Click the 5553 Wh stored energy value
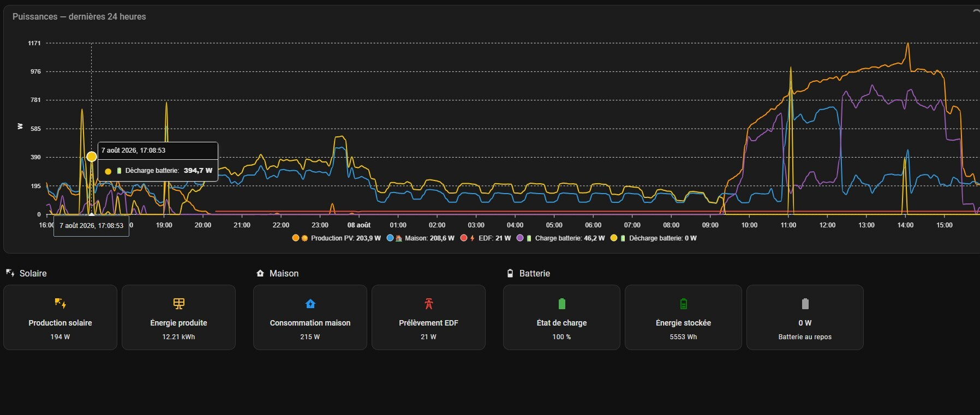Viewport: 980px width, 415px height. [683, 337]
